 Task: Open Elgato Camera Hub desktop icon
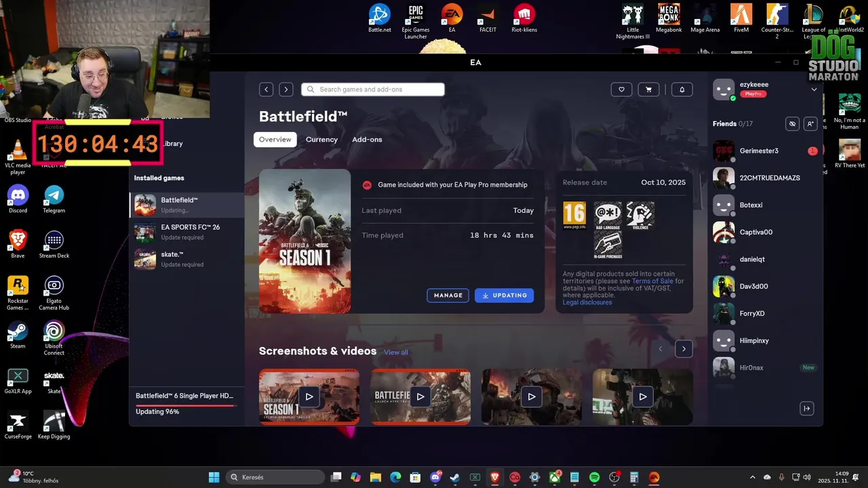coord(54,293)
